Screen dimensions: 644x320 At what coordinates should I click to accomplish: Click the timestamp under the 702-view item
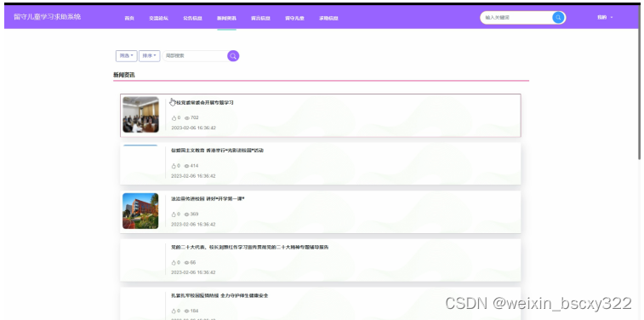click(x=193, y=128)
